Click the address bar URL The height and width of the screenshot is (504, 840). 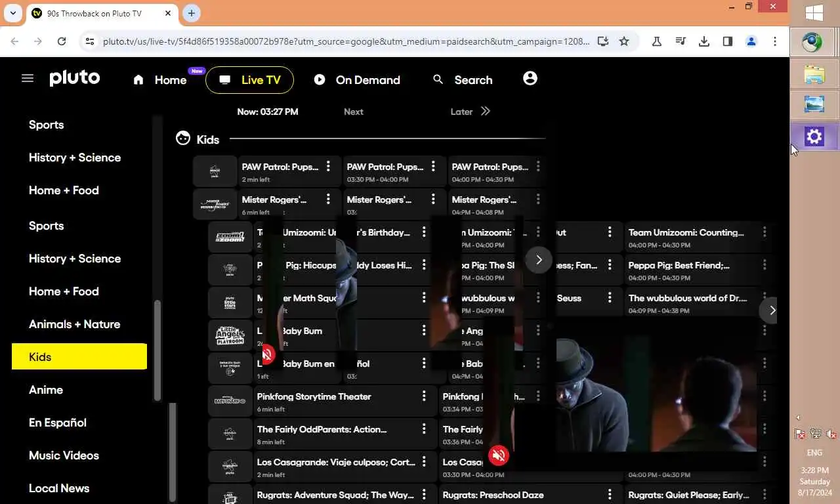point(346,41)
